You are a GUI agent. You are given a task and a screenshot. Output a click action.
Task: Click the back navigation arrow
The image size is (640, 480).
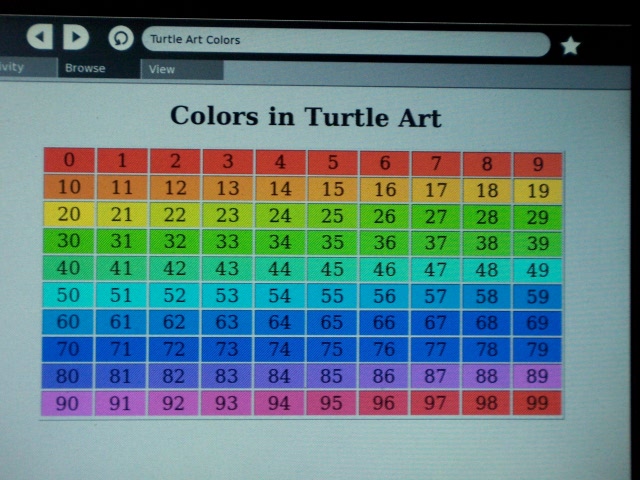tap(40, 38)
